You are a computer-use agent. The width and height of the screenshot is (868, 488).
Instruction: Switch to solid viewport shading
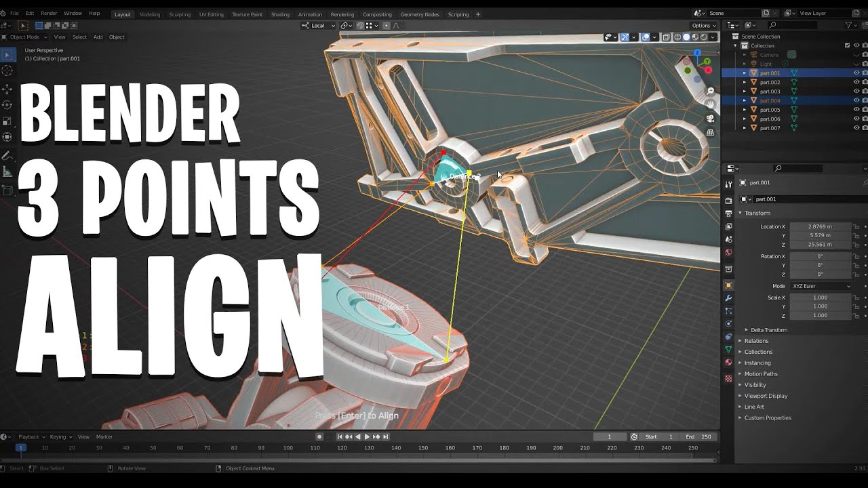point(686,37)
